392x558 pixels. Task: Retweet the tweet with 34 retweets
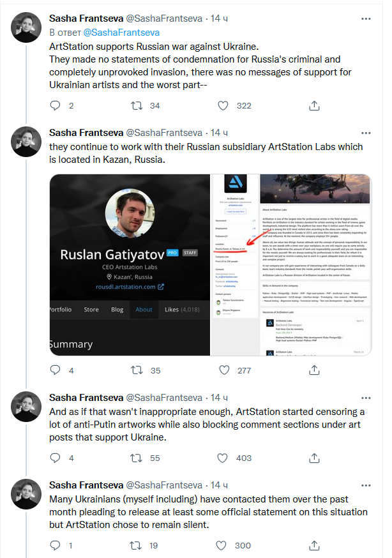click(137, 105)
